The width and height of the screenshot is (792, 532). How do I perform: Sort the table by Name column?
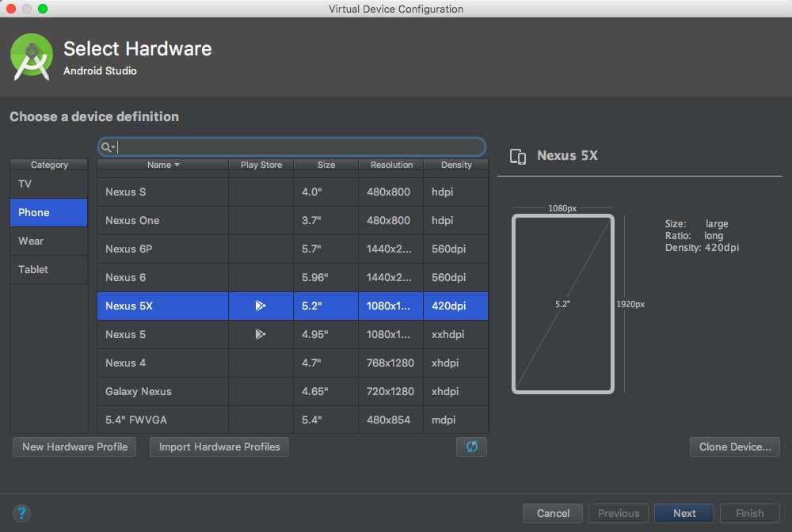(x=162, y=165)
